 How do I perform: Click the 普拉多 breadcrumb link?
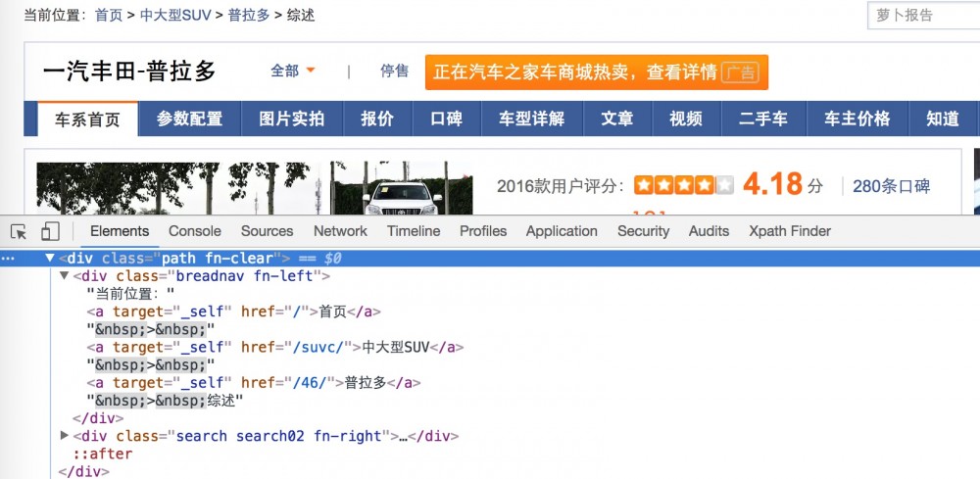pos(249,15)
